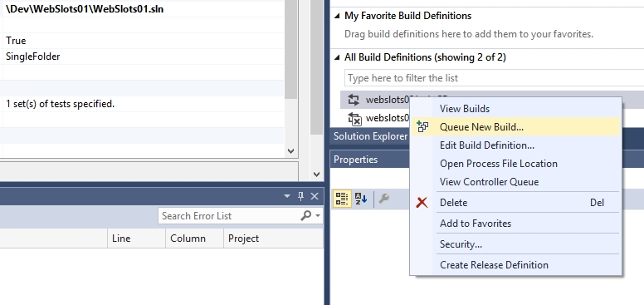644x305 pixels.
Task: Toggle the Error List auto-hide pin
Action: [x=300, y=196]
